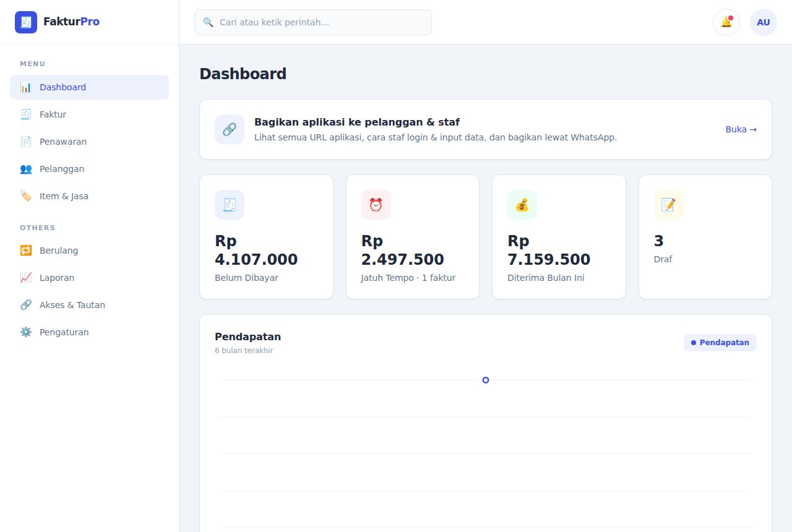Open the Faktur menu item

click(x=89, y=114)
